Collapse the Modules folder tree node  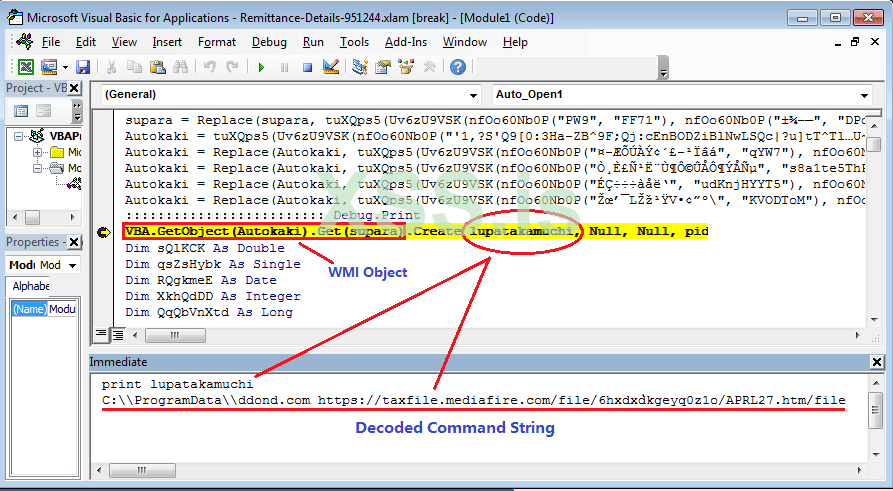(x=38, y=169)
